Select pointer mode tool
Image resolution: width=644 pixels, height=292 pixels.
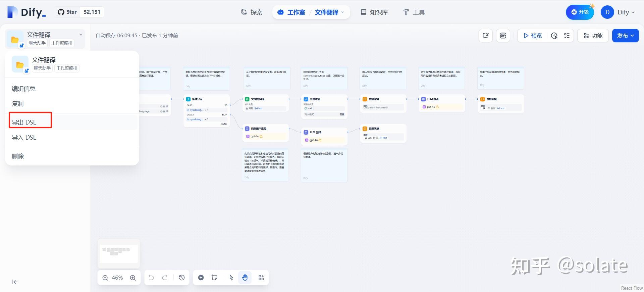pos(231,278)
